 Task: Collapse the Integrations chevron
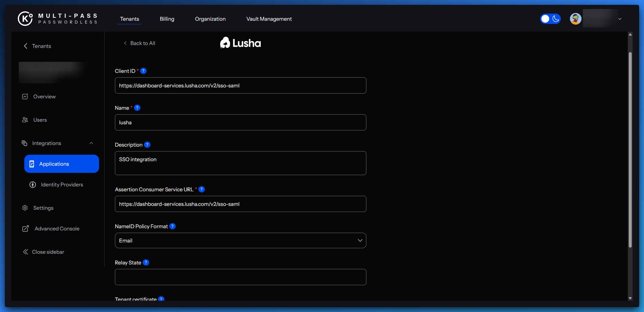[x=91, y=143]
